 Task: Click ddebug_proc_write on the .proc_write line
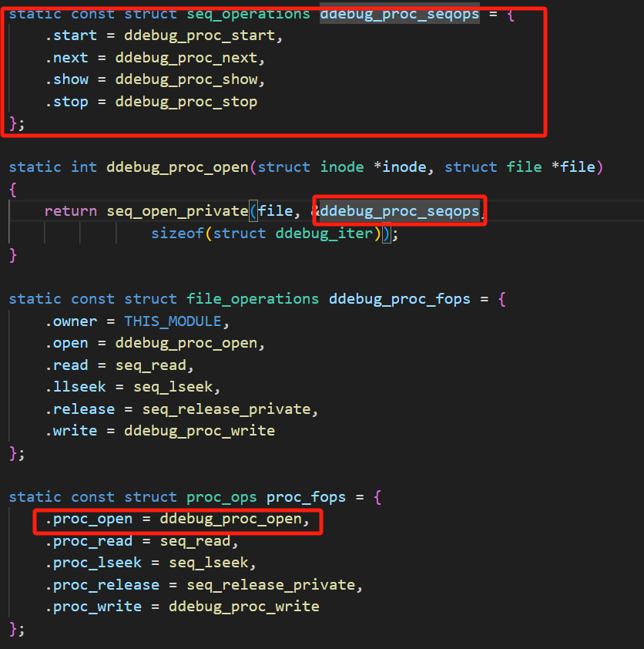[x=244, y=607]
